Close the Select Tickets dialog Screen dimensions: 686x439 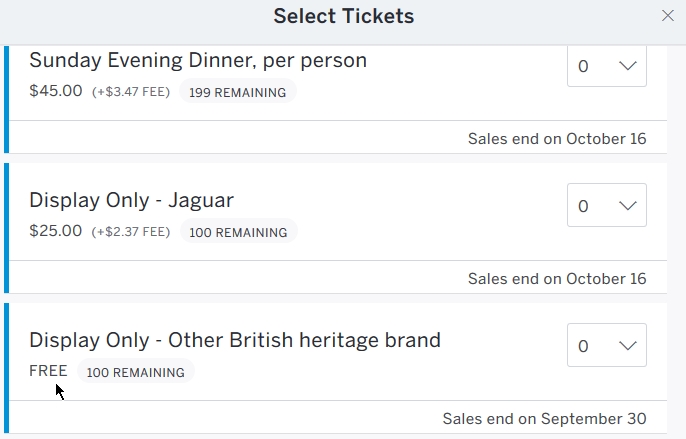[x=668, y=16]
